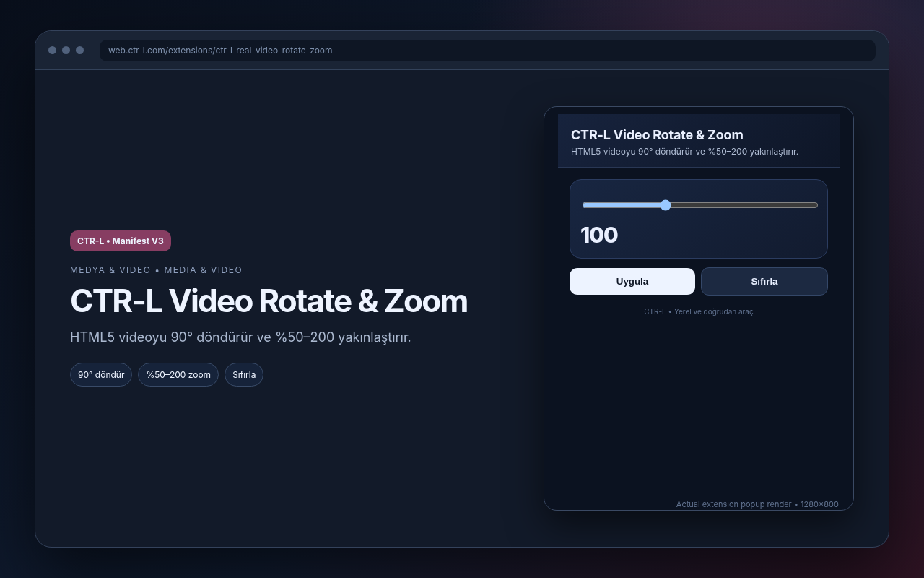
Task: Click the zoom slider thumb
Action: pyautogui.click(x=666, y=205)
